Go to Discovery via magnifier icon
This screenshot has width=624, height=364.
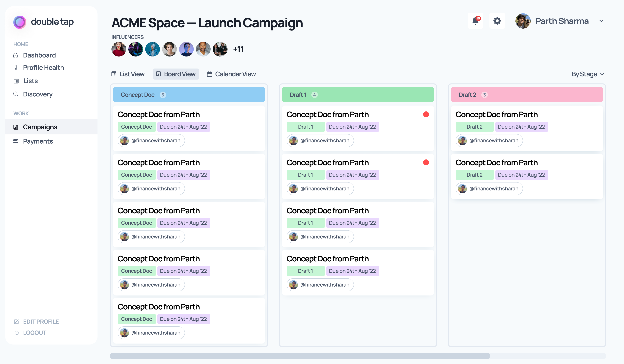[16, 94]
